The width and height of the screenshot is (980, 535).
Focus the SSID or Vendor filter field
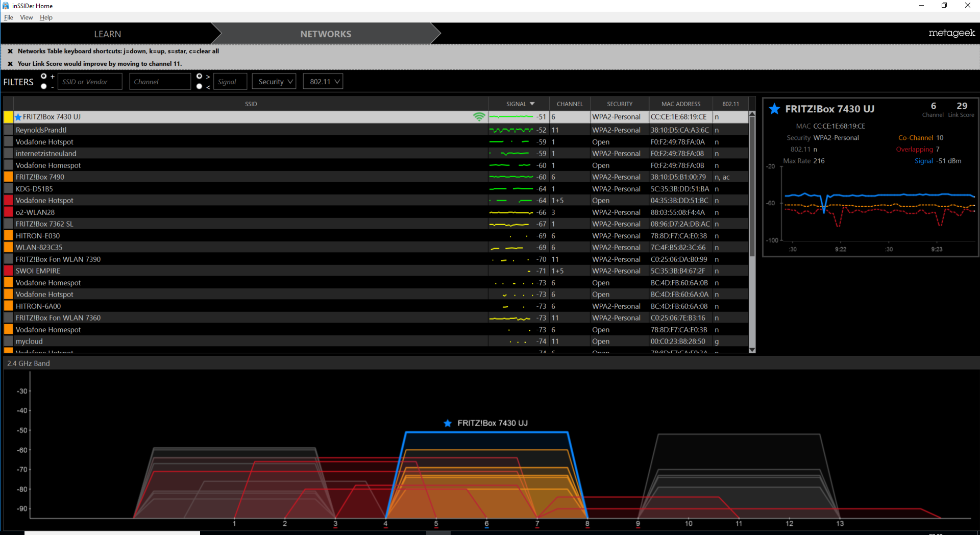(90, 82)
